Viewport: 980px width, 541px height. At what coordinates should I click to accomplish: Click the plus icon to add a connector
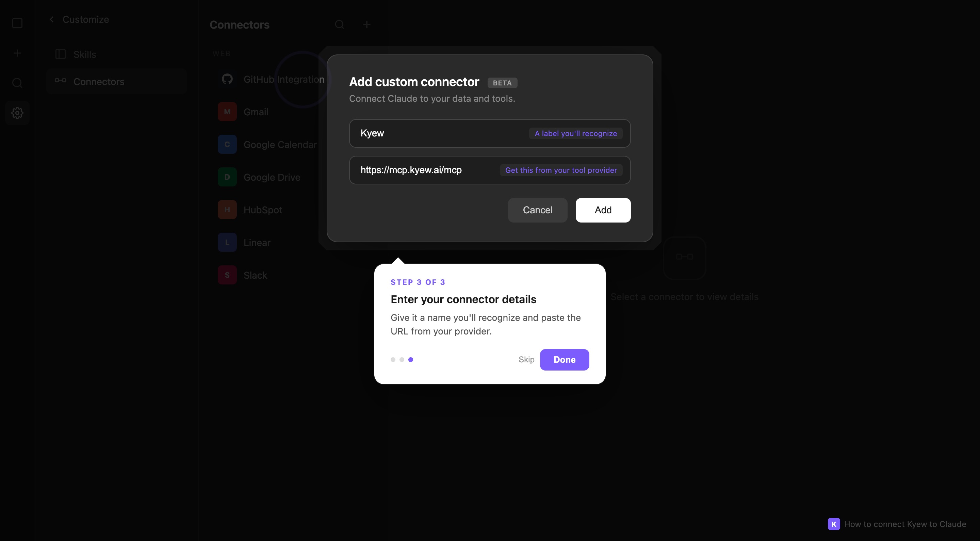[x=366, y=24]
